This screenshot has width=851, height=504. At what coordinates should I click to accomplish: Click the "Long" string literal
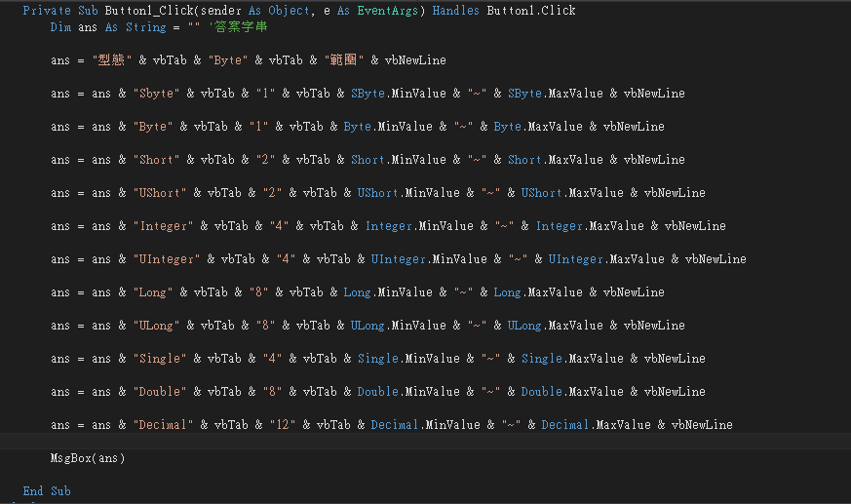coord(153,291)
